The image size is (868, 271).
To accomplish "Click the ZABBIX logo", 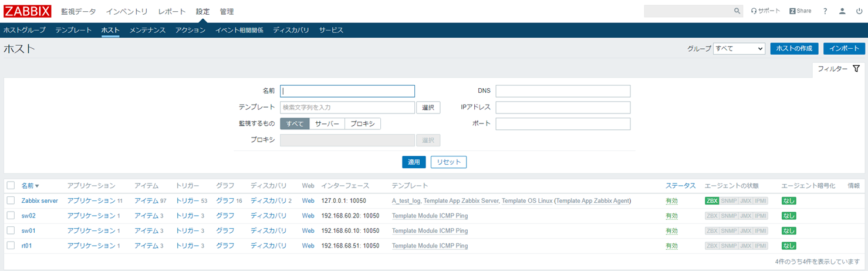I will click(28, 11).
